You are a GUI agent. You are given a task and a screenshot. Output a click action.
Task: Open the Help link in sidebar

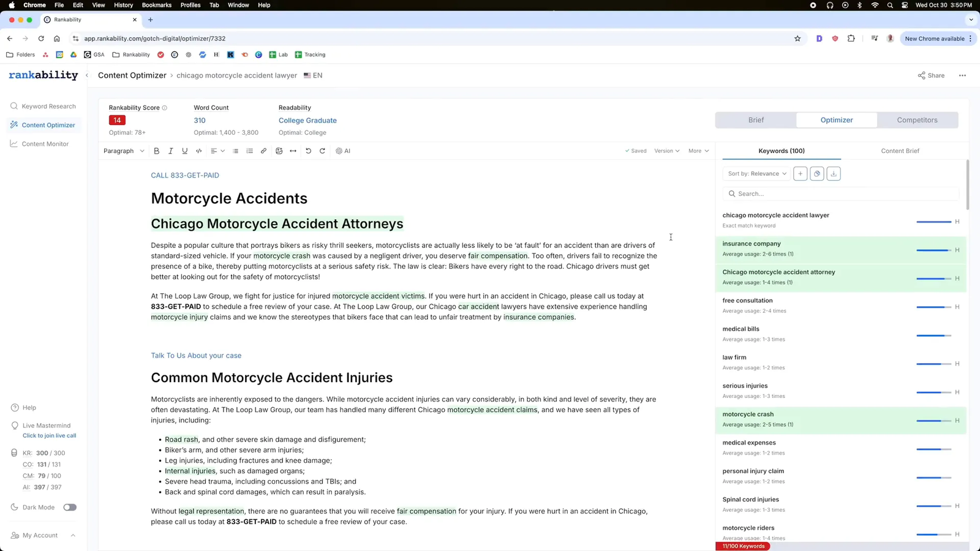click(23, 408)
